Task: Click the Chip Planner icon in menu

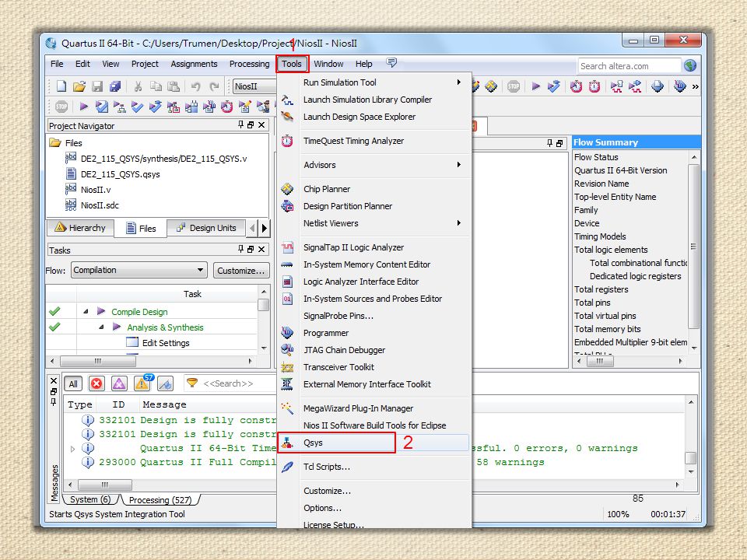Action: tap(287, 189)
